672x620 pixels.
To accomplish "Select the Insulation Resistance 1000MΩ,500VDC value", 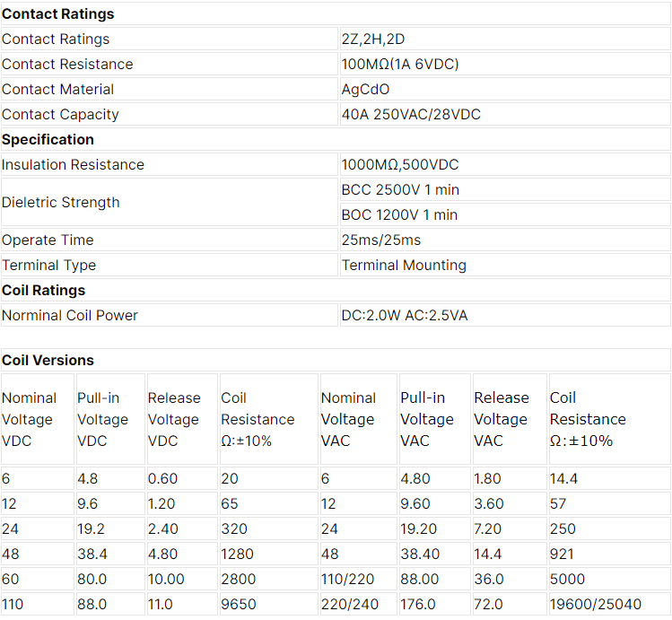I will tap(505, 164).
